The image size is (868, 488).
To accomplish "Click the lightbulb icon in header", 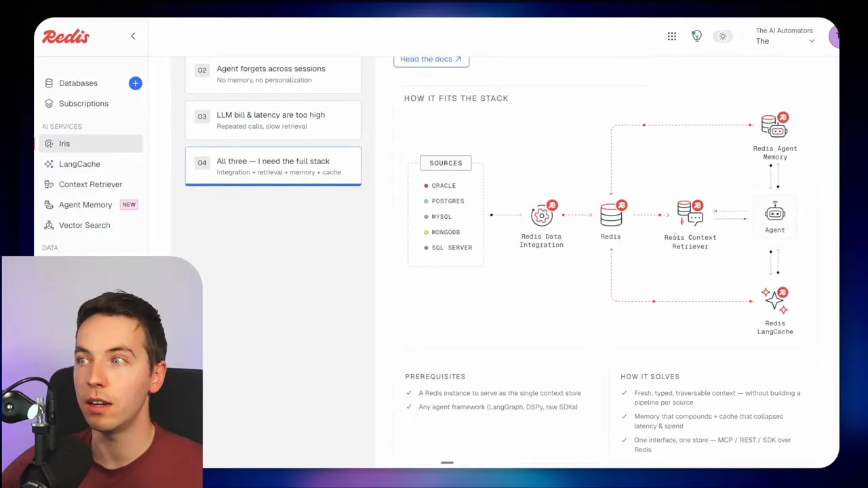I will pyautogui.click(x=696, y=37).
